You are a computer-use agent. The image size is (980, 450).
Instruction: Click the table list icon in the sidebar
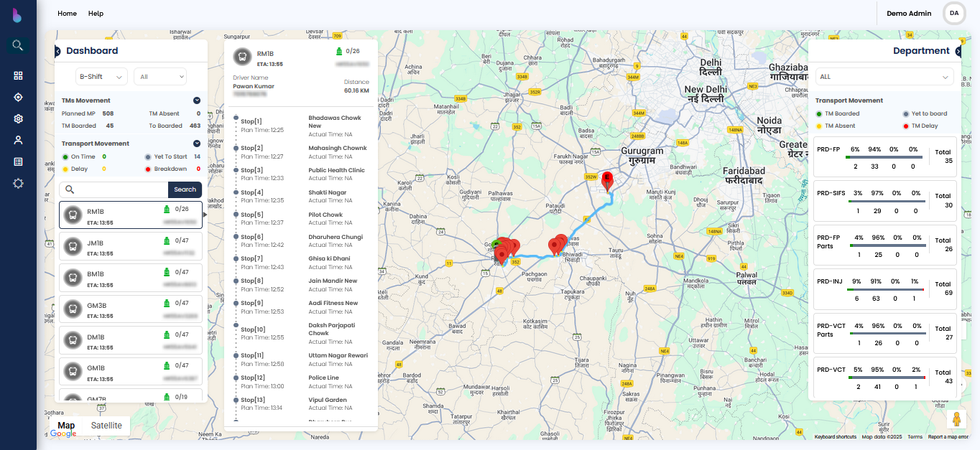(18, 161)
